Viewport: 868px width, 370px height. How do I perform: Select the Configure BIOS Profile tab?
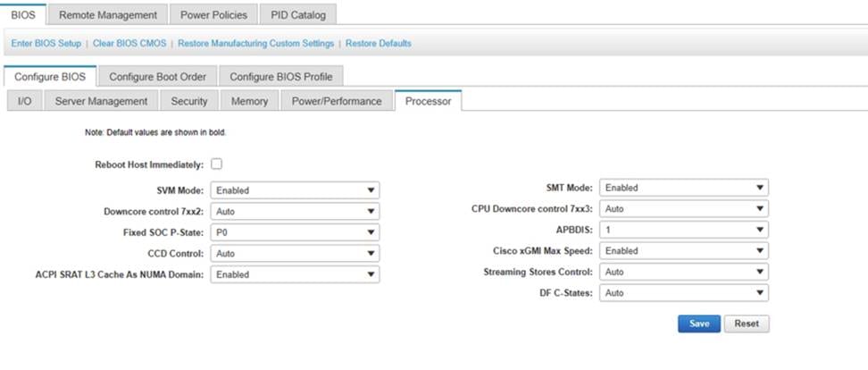click(x=281, y=77)
